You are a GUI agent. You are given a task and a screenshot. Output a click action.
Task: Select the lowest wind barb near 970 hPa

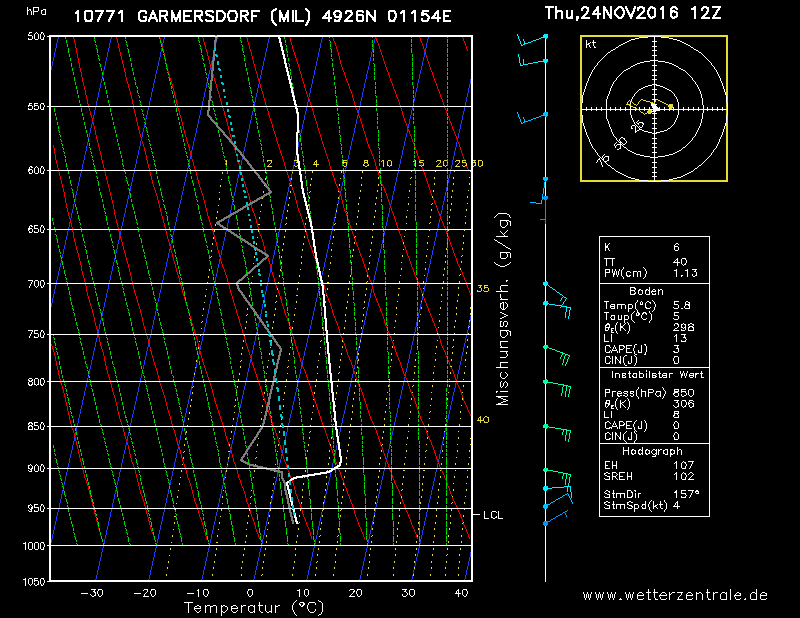point(555,517)
